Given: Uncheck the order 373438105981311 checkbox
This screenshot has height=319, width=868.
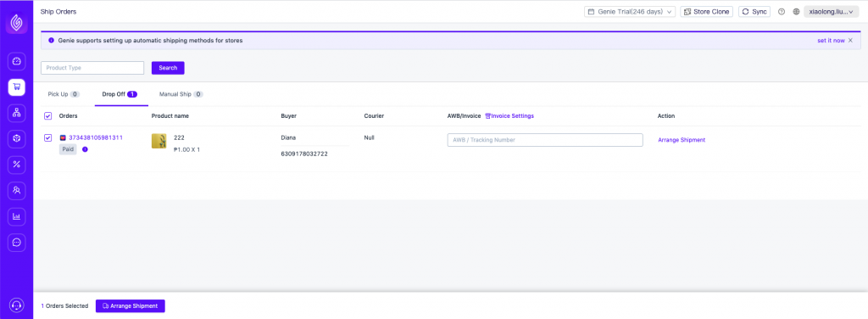Looking at the screenshot, I should [47, 137].
